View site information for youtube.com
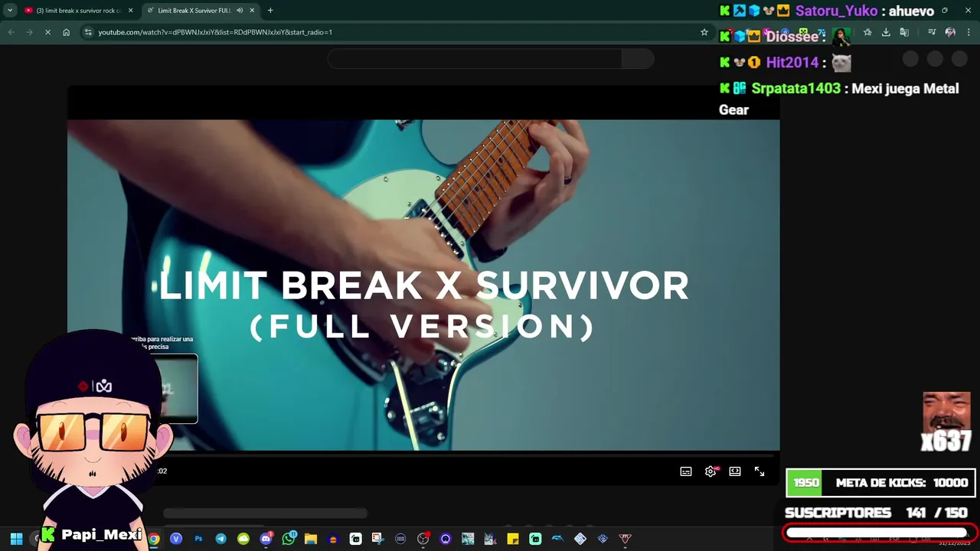This screenshot has width=980, height=551. coord(88,32)
